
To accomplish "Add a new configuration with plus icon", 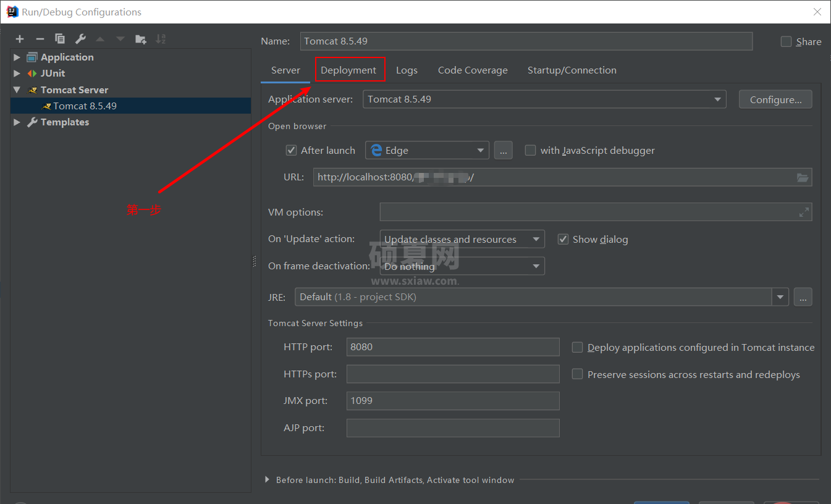I will click(x=20, y=39).
